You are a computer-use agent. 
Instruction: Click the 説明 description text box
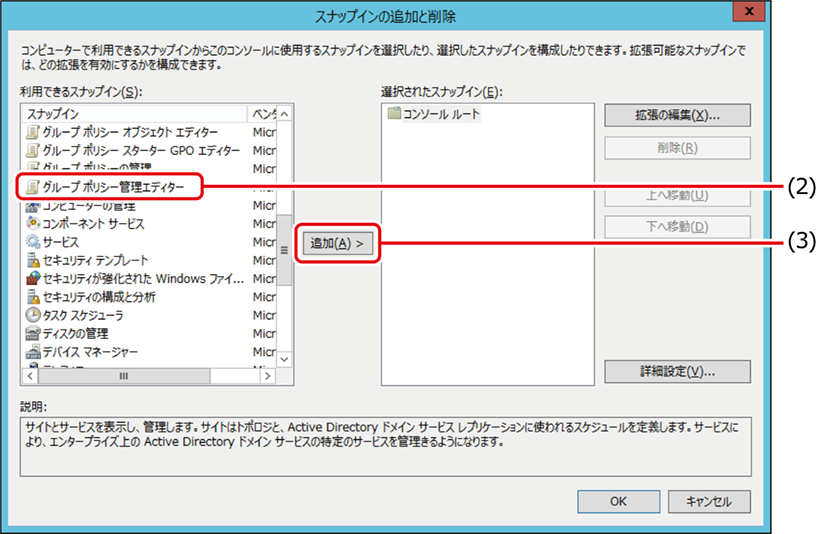pyautogui.click(x=385, y=447)
